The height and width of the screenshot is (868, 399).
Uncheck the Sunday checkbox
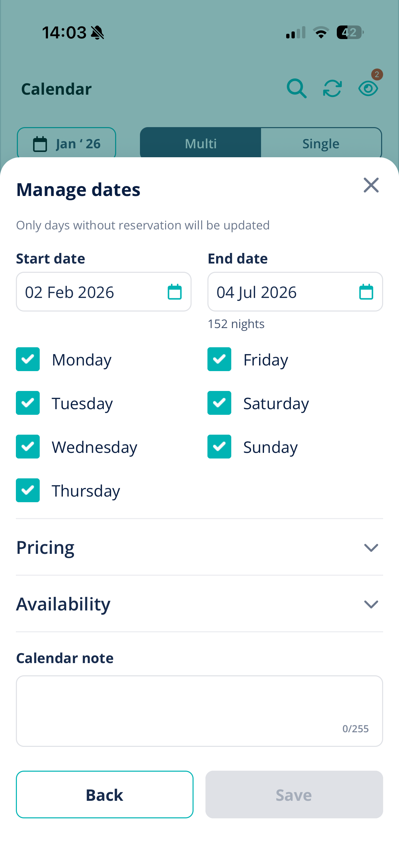click(219, 447)
